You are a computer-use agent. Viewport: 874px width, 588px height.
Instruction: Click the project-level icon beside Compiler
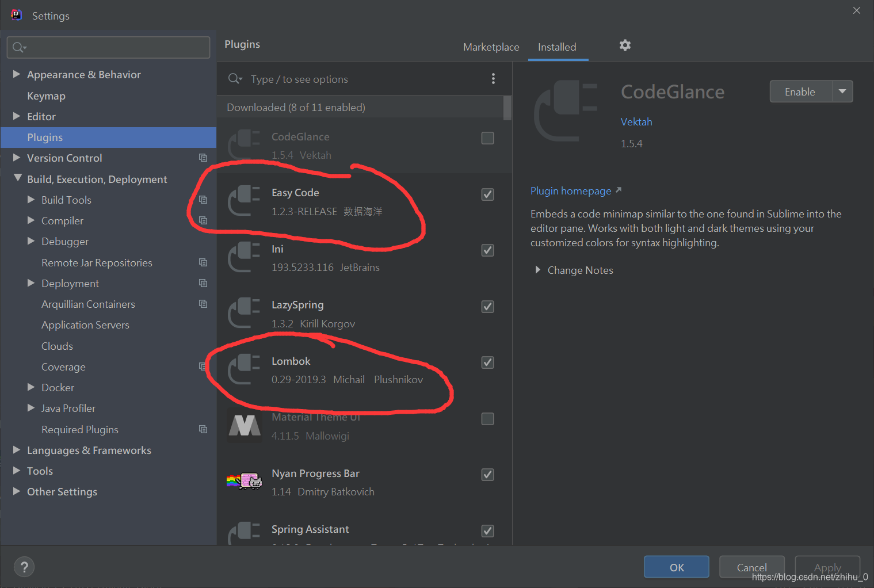click(203, 220)
